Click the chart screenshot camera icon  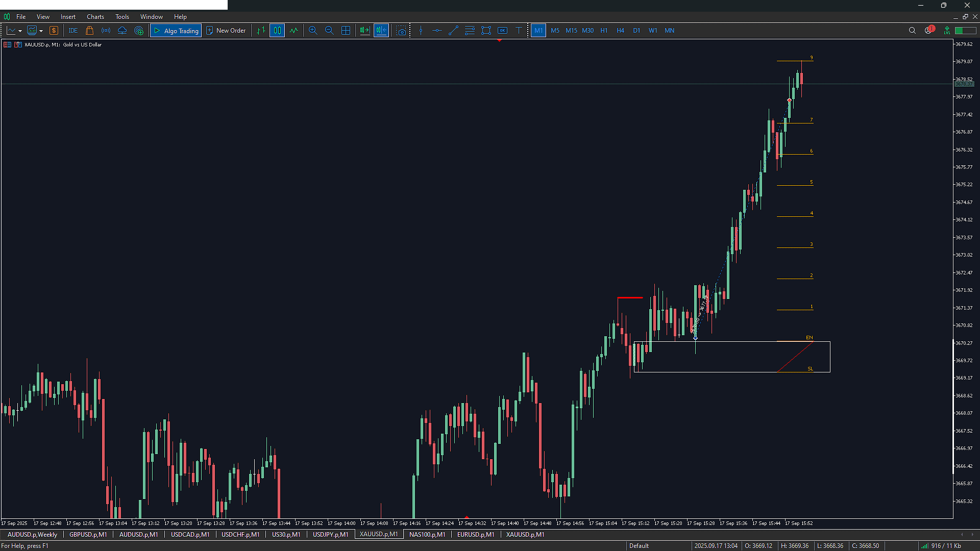click(401, 31)
